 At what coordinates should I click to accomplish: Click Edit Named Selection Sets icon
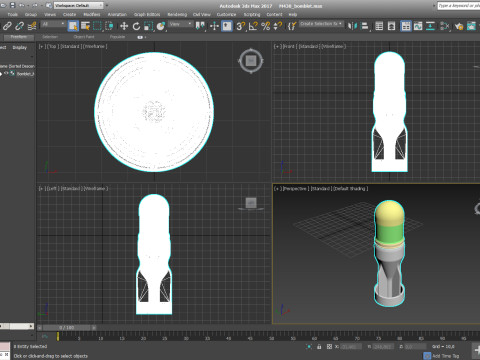pos(291,26)
